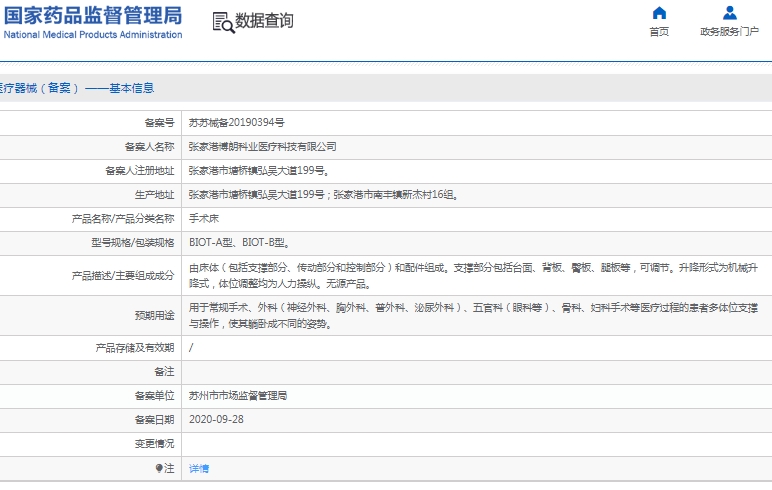Click the 生产地址 label
The image size is (772, 490).
155,195
